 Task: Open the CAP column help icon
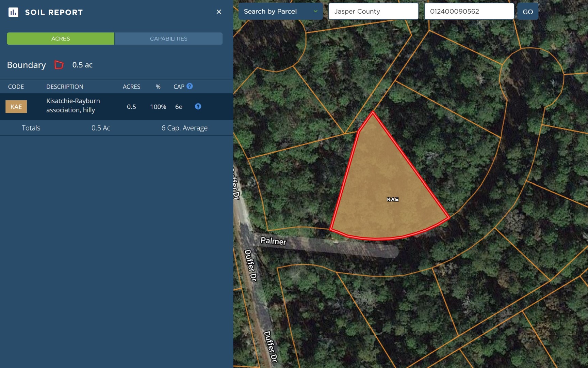[x=190, y=86]
